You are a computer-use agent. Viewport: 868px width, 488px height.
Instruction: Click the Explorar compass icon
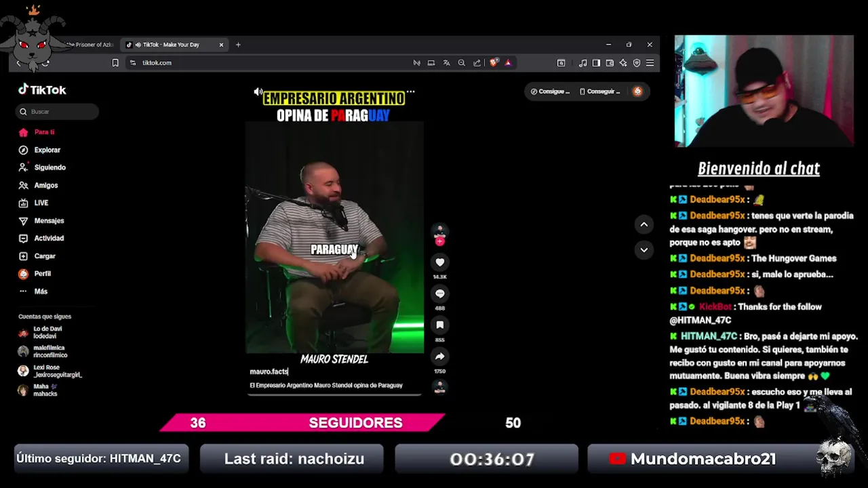coord(23,150)
